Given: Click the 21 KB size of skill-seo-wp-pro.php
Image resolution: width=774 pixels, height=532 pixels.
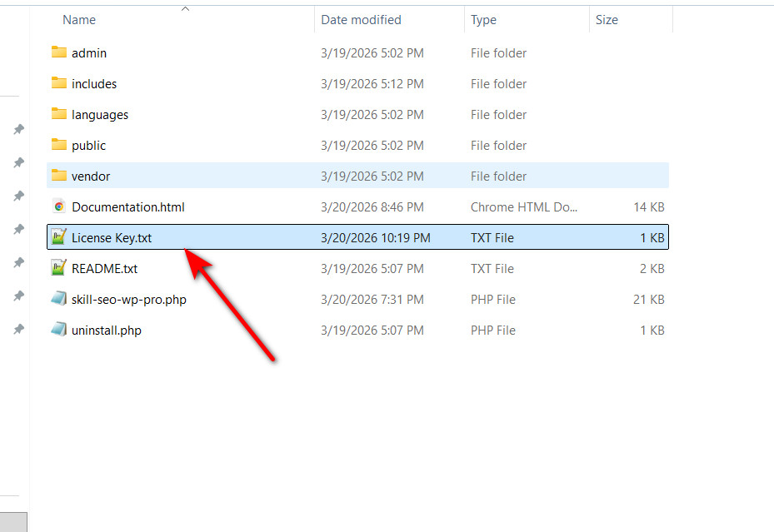Looking at the screenshot, I should (x=650, y=299).
